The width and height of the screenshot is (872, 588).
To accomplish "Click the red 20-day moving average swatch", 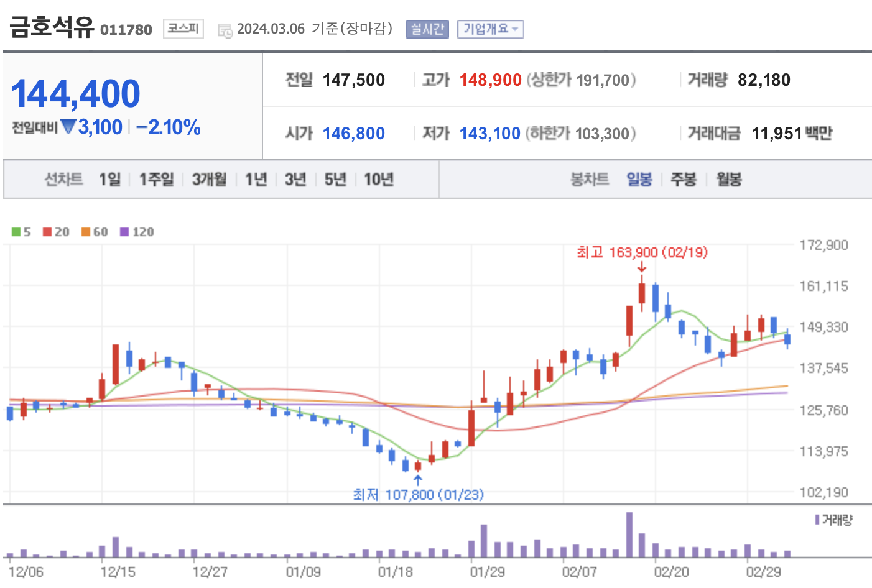I will tap(47, 232).
